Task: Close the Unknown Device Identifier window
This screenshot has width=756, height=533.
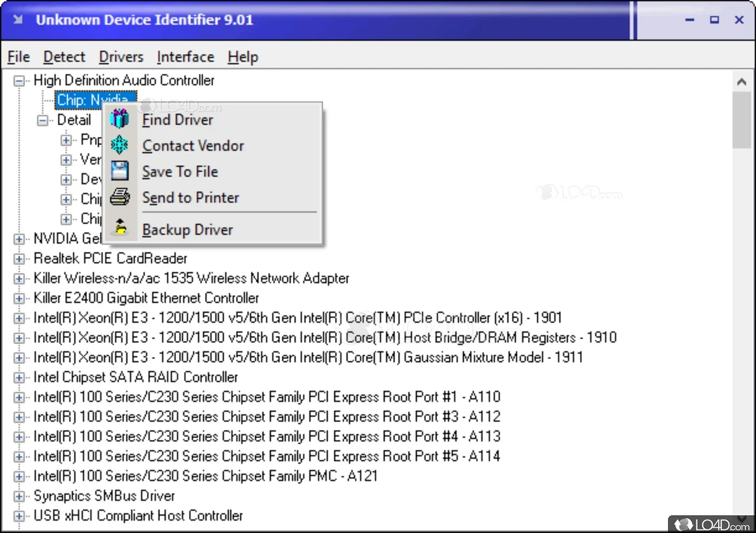Action: 739,19
